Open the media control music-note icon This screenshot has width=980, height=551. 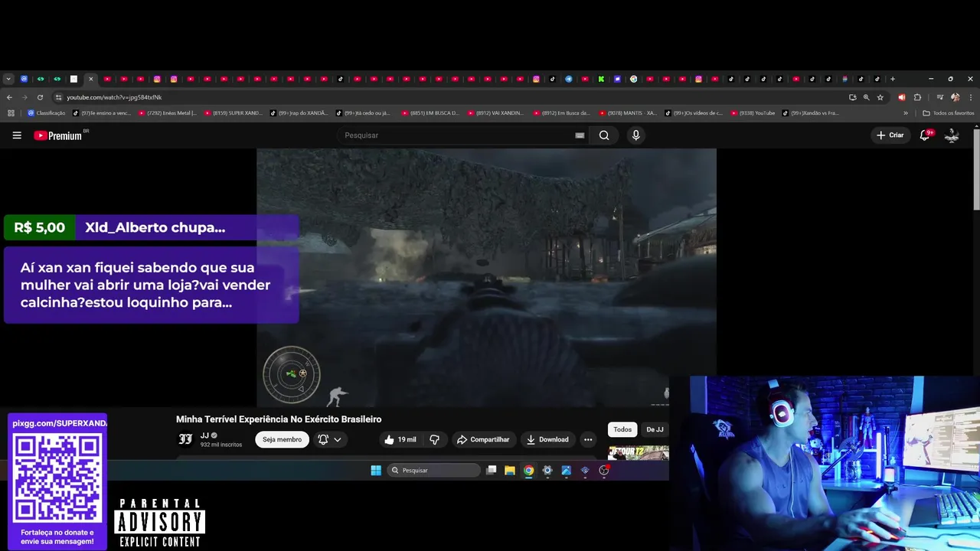(940, 97)
